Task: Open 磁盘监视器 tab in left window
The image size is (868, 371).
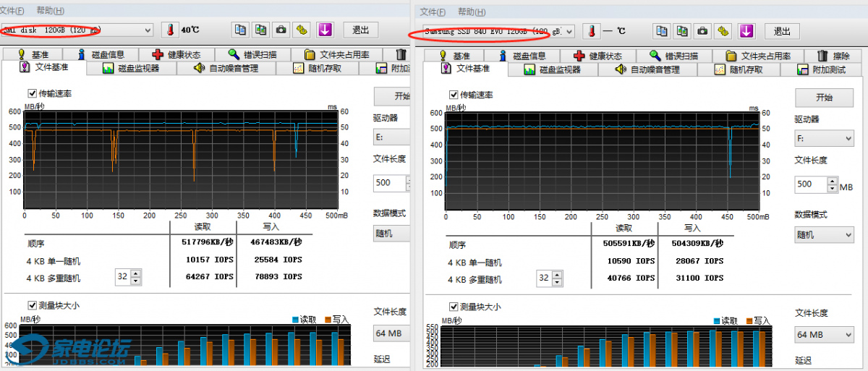Action: [131, 69]
